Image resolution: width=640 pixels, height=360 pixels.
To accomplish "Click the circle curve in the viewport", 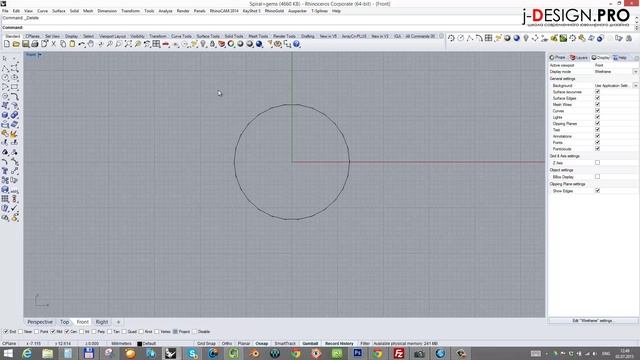I will [234, 162].
